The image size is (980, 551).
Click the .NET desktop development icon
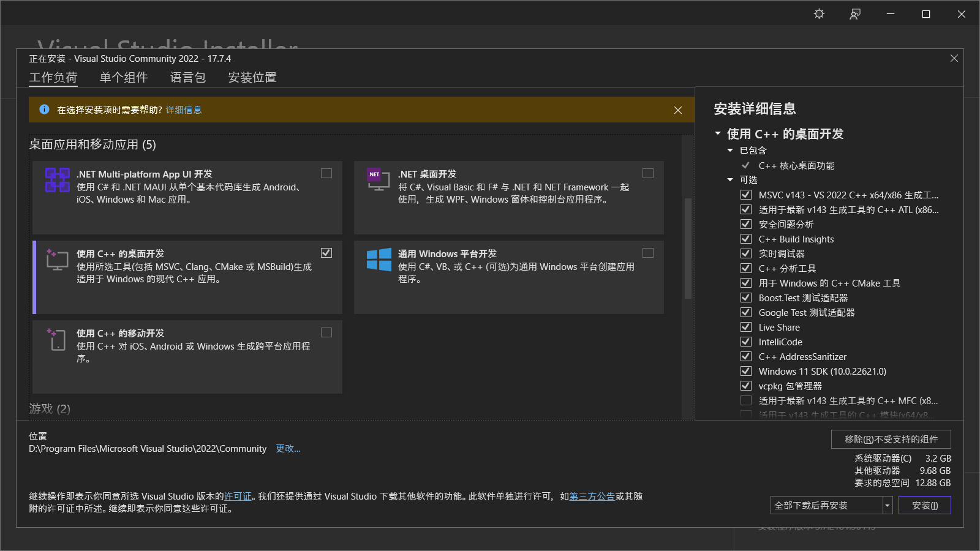[378, 179]
